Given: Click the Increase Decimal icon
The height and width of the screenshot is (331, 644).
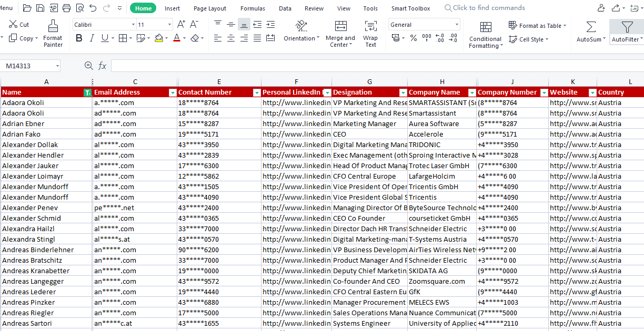Looking at the screenshot, I should [x=440, y=38].
